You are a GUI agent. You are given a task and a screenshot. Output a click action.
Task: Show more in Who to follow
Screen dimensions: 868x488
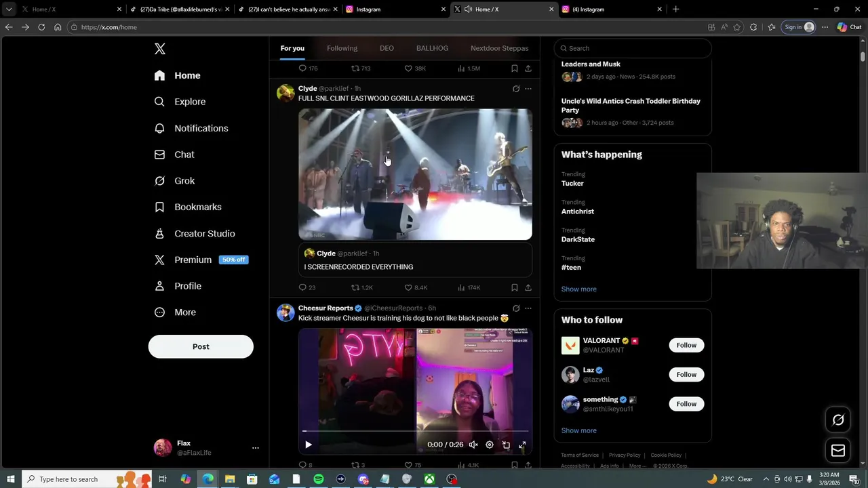578,430
